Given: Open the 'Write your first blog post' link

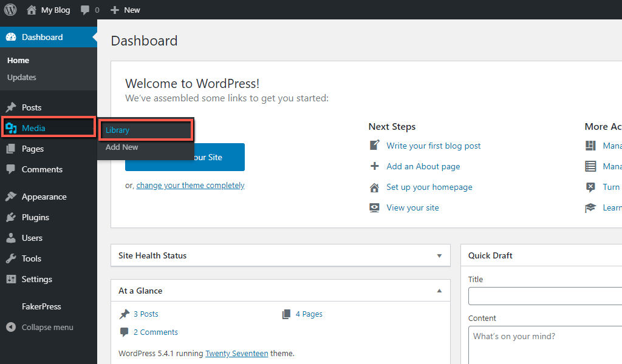Looking at the screenshot, I should [434, 146].
